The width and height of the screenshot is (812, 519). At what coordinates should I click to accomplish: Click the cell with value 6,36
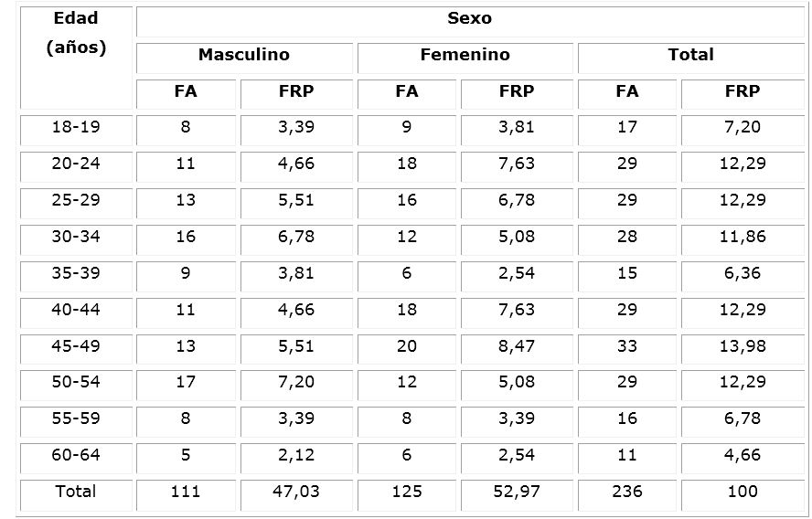[743, 273]
